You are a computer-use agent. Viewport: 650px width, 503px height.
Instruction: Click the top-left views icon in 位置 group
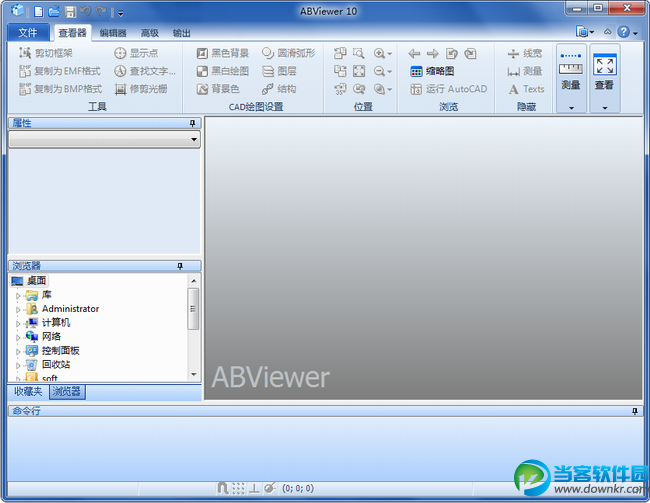pos(340,53)
